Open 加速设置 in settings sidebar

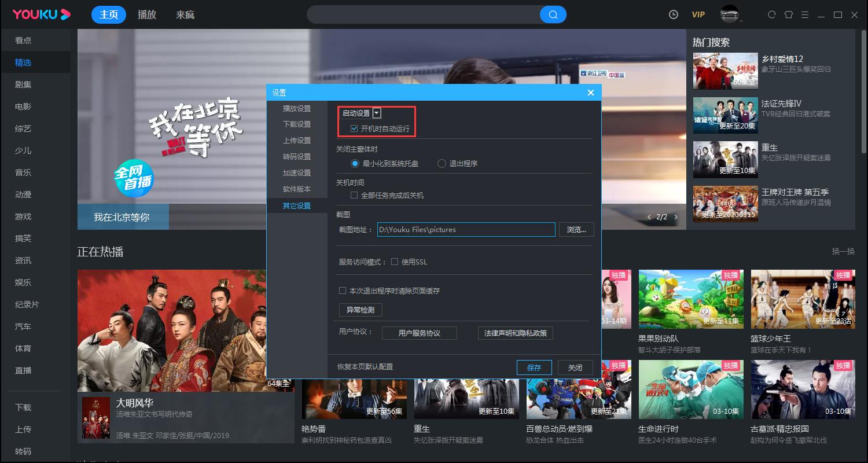click(x=297, y=173)
